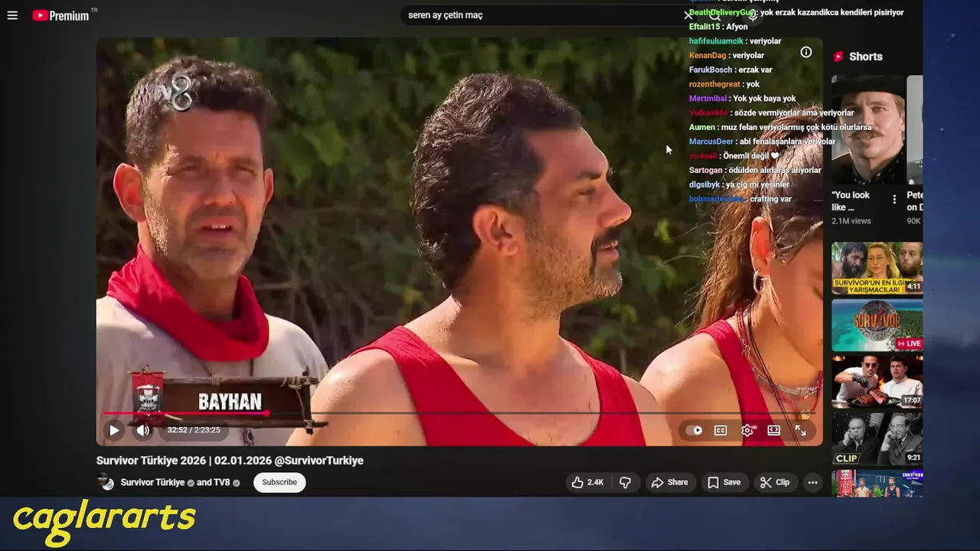This screenshot has width=980, height=551.
Task: Dislike the video
Action: pos(626,482)
